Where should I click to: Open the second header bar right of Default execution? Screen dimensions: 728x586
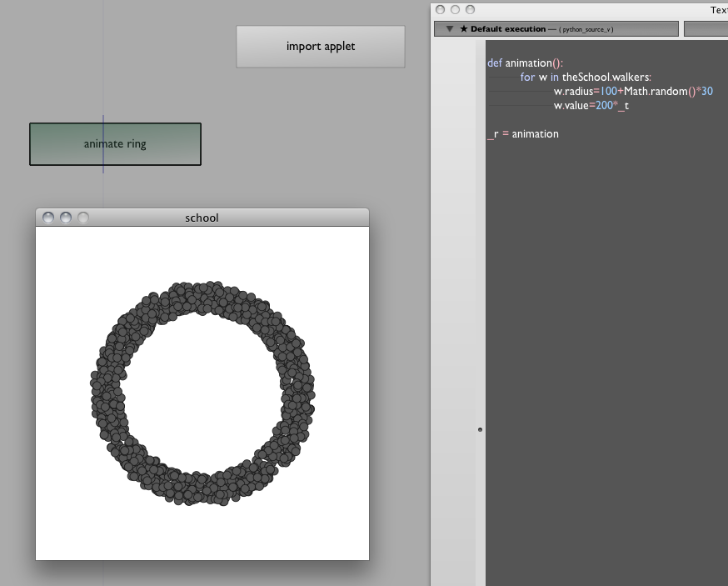click(x=706, y=29)
